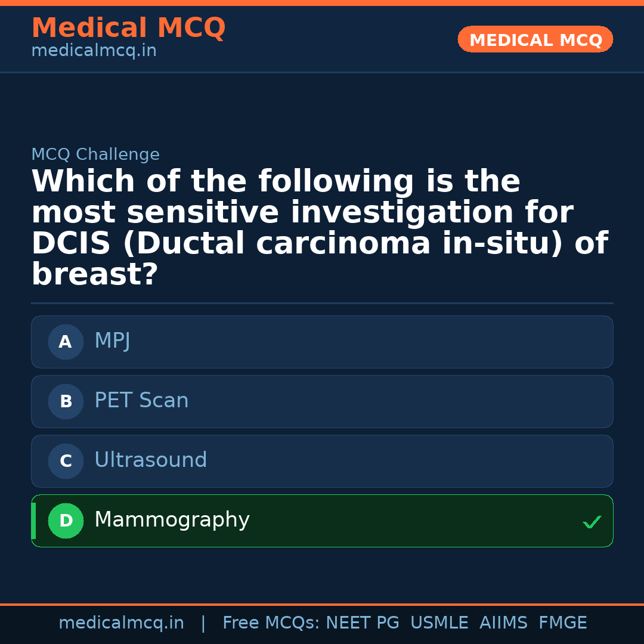The width and height of the screenshot is (644, 644).
Task: Click FMGE in the footer
Action: pos(562,623)
